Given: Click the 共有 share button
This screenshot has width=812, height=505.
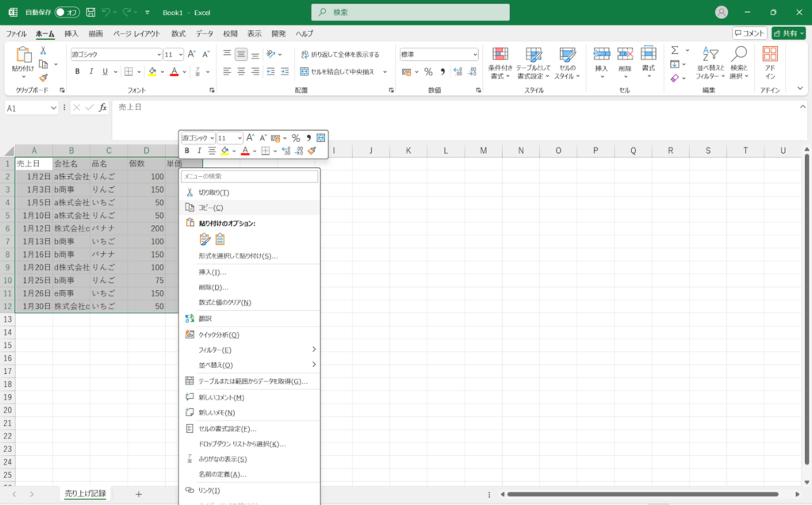Looking at the screenshot, I should [788, 33].
